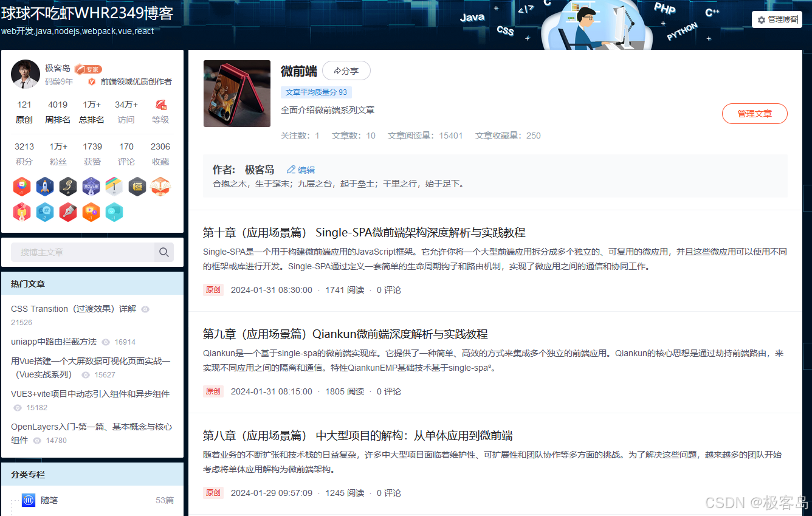Click the 热门文章 section header
Screen dimensions: 812x516
[28, 284]
